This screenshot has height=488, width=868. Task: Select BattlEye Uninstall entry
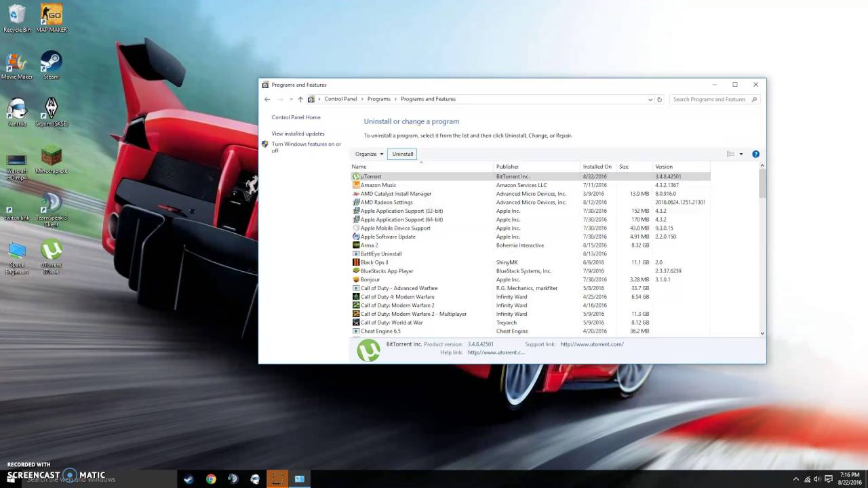530,253
